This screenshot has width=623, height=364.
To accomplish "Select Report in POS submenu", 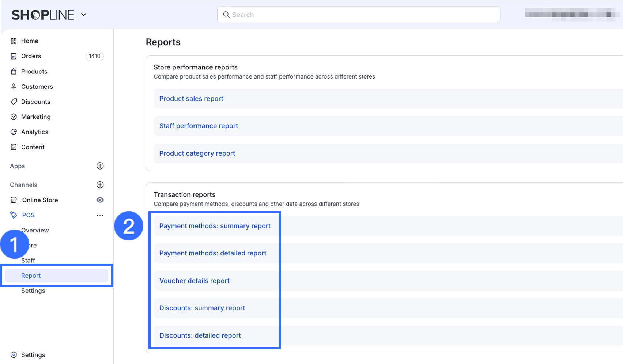I will (31, 276).
